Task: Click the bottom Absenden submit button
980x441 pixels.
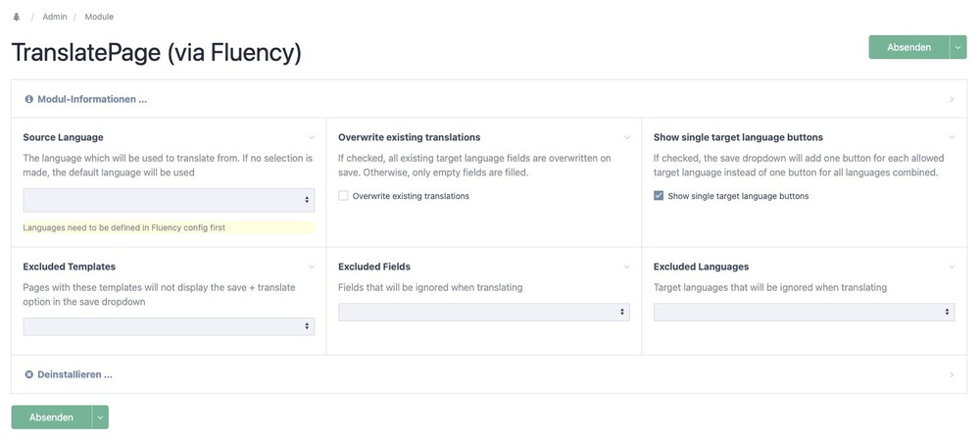Action: (x=51, y=417)
